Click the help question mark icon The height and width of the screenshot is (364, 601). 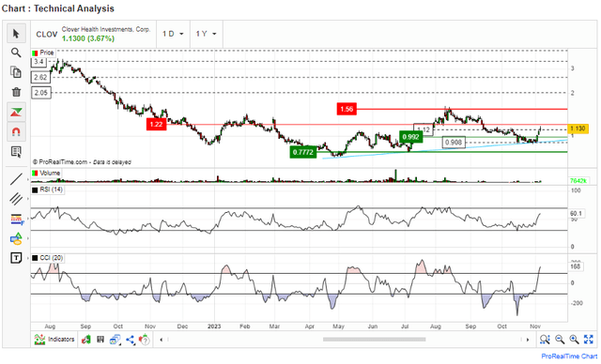145,340
